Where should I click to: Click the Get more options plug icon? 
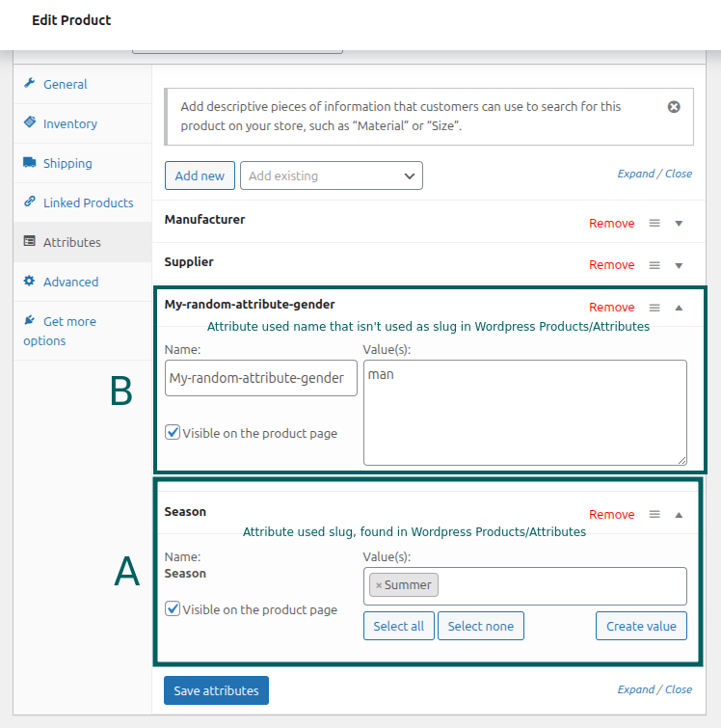[x=30, y=320]
